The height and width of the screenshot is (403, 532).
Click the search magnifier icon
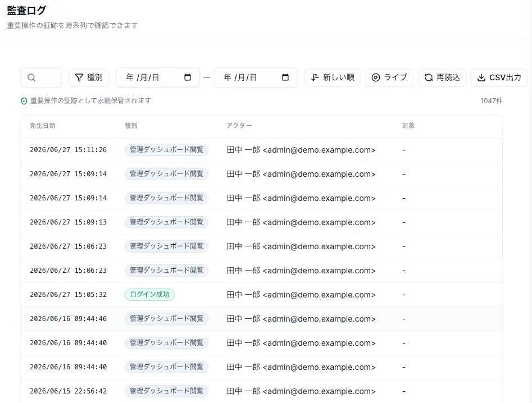31,77
